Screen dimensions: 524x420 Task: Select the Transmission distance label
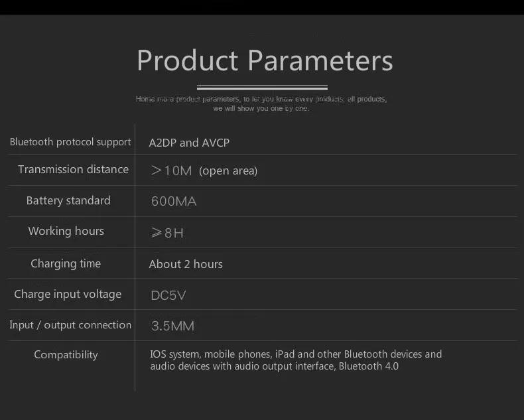pos(73,169)
